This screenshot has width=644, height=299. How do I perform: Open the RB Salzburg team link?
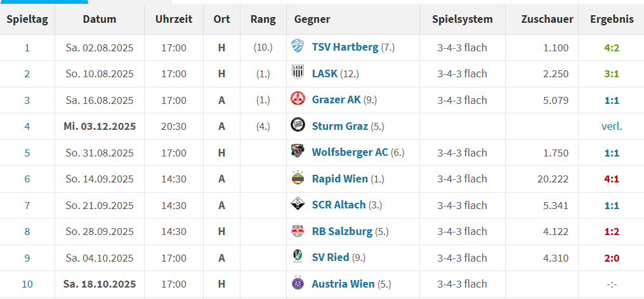342,231
